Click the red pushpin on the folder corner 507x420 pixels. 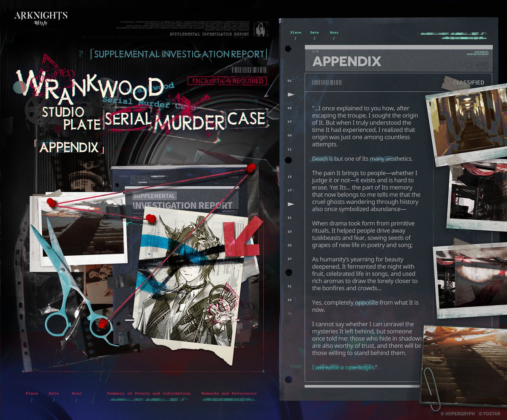pos(251,168)
